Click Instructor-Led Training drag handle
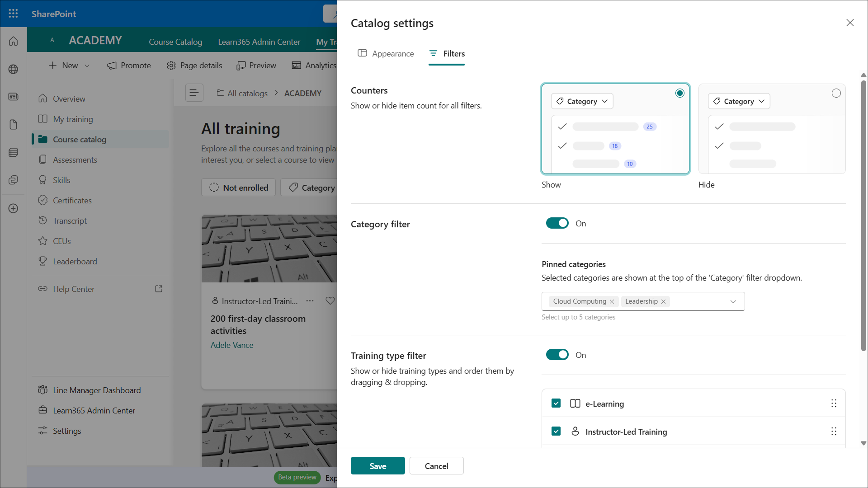 833,432
